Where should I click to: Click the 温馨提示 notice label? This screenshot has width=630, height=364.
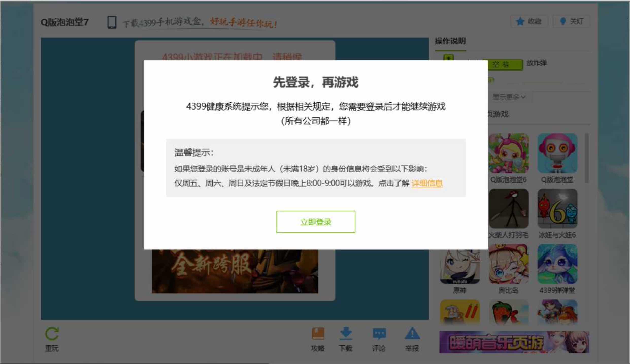click(x=194, y=153)
